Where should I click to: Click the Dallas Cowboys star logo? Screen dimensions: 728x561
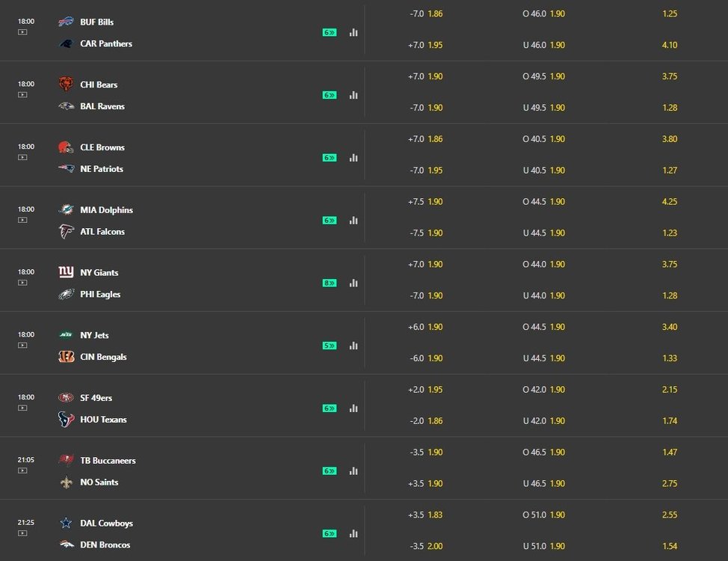(66, 523)
